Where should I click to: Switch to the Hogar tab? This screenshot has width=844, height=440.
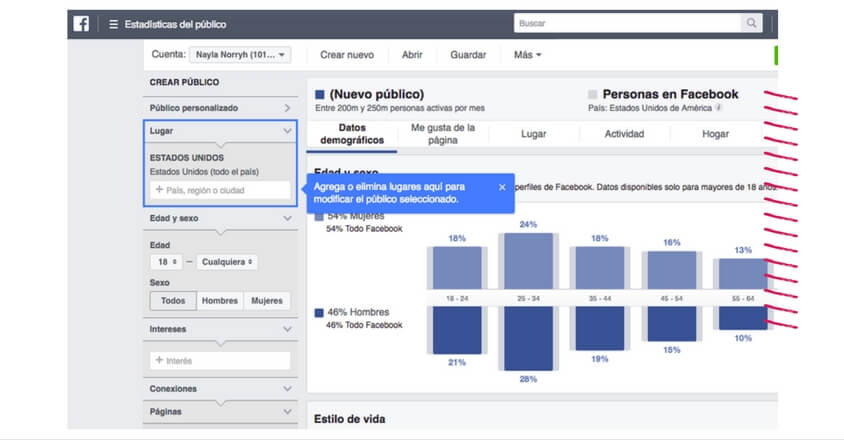point(715,134)
